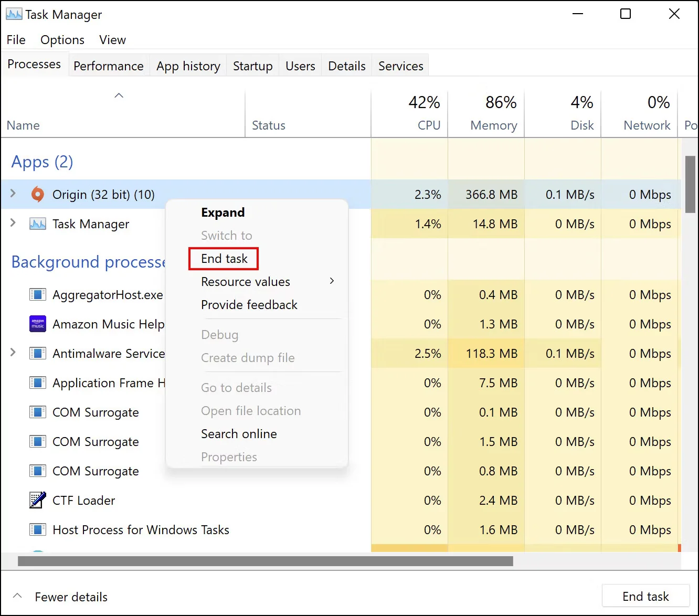699x616 pixels.
Task: Switch to the Performance tab
Action: tap(109, 66)
